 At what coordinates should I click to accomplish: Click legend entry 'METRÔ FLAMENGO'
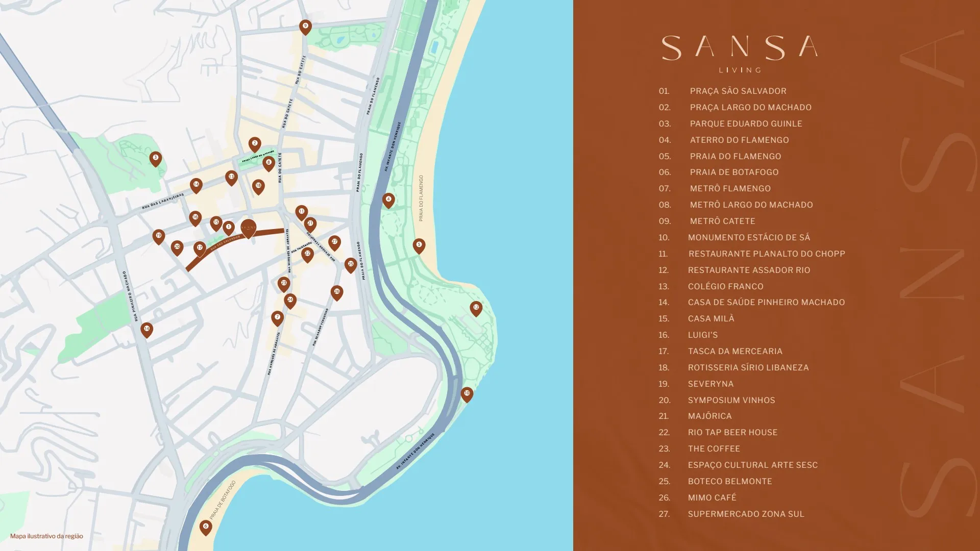pyautogui.click(x=730, y=188)
